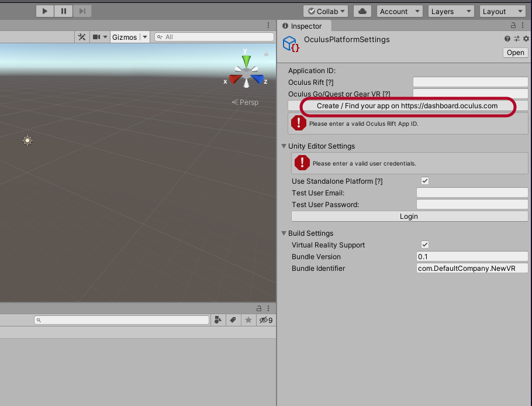Click the Test User Email field
Screen dimensions: 532x406
click(472, 192)
